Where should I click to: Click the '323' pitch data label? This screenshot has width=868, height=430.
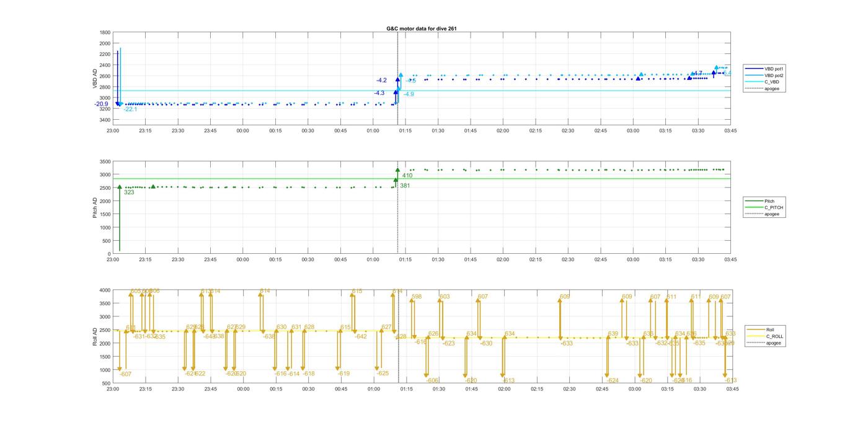click(x=129, y=192)
